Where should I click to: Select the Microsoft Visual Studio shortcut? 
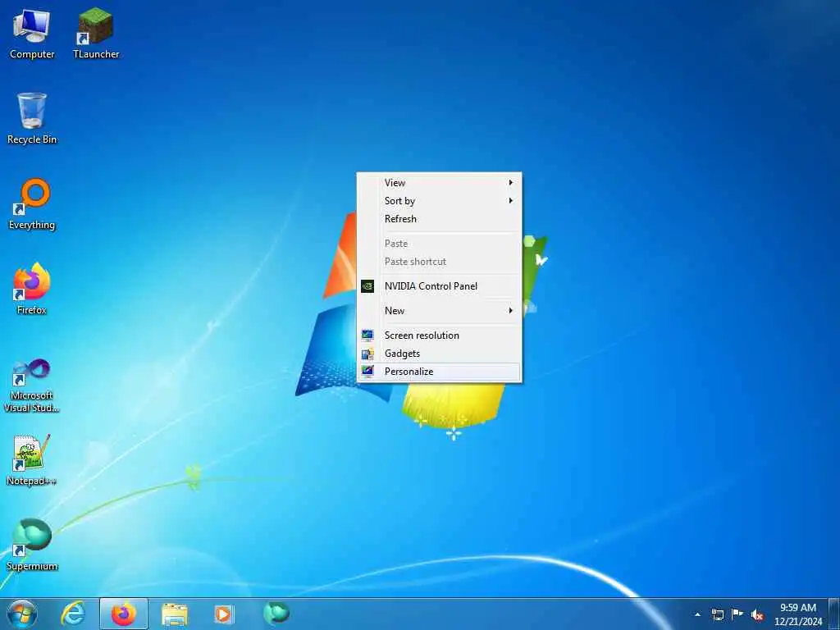[32, 386]
